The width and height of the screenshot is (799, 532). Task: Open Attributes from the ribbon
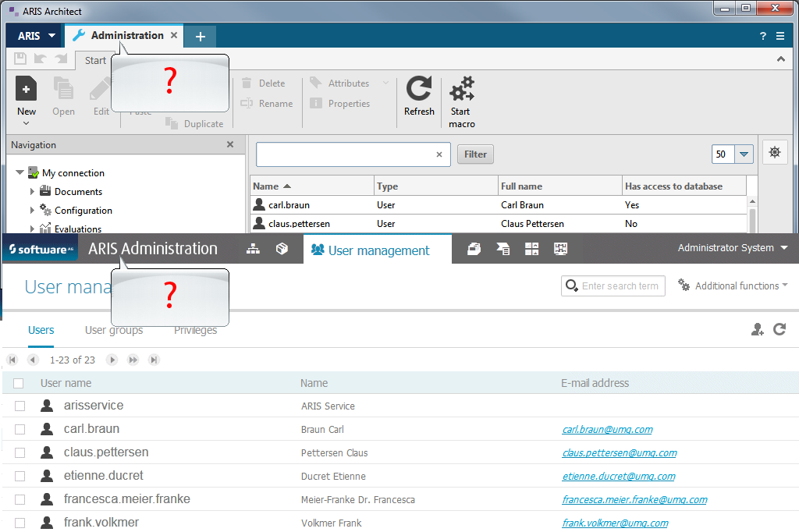click(349, 83)
